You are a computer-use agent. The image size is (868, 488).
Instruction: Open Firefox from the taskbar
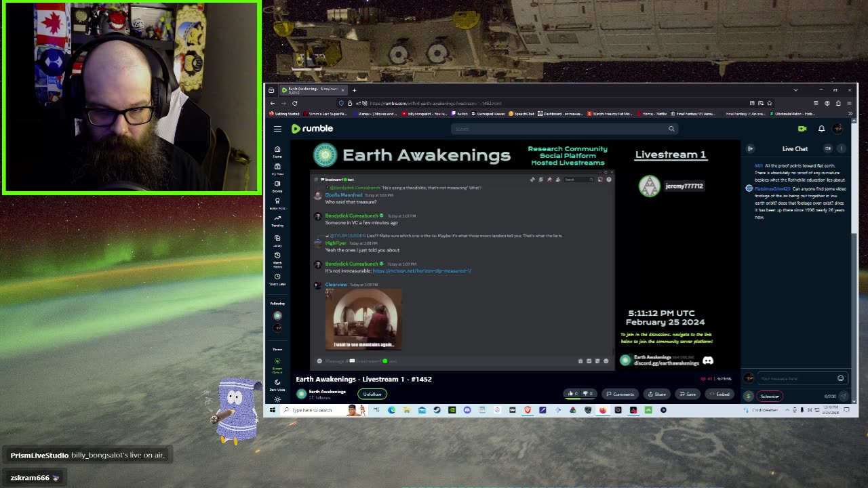[x=603, y=410]
